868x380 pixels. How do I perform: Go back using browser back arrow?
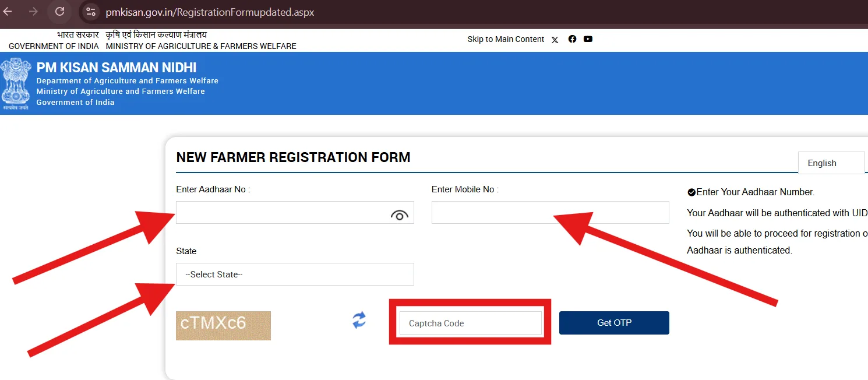point(8,11)
